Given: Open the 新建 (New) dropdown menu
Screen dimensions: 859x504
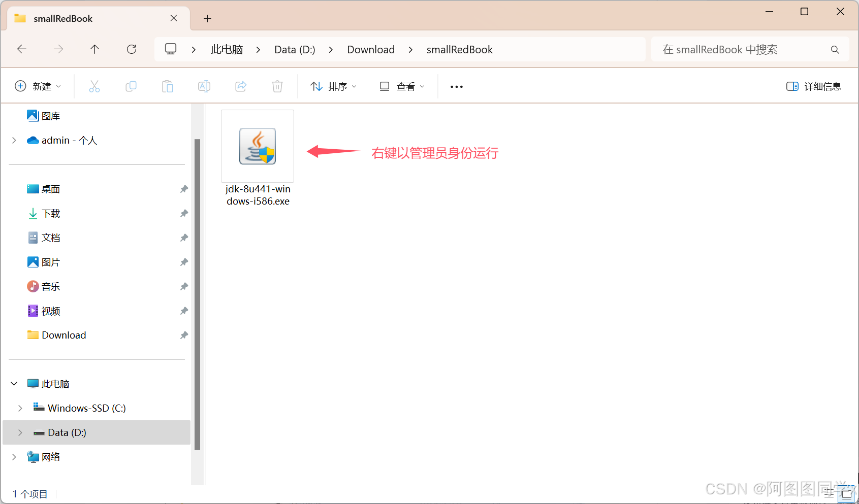Looking at the screenshot, I should point(38,86).
